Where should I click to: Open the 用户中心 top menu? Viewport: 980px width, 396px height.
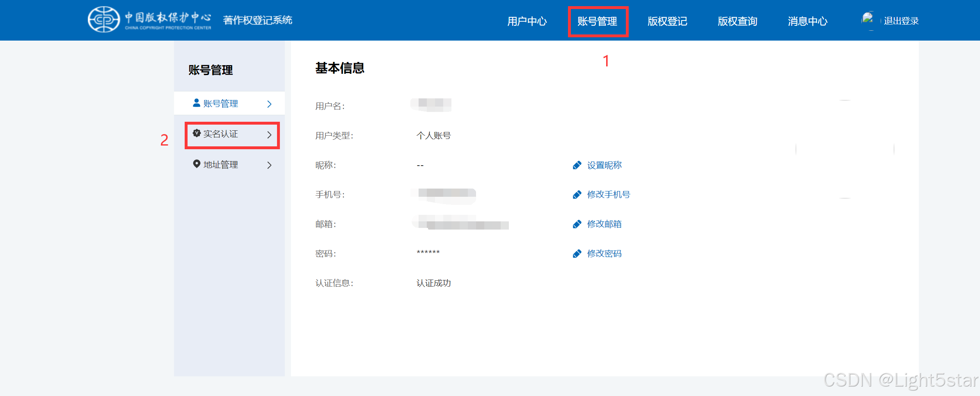click(x=527, y=21)
